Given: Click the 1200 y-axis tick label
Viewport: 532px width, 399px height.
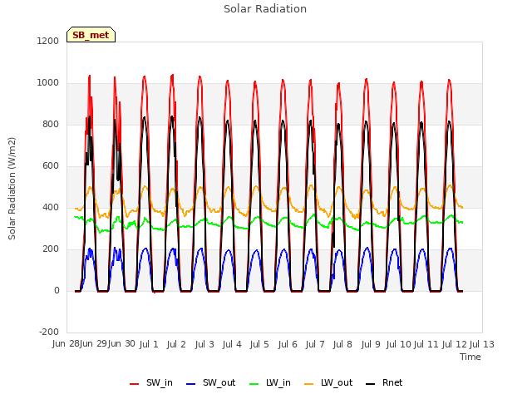Looking at the screenshot, I should (48, 41).
